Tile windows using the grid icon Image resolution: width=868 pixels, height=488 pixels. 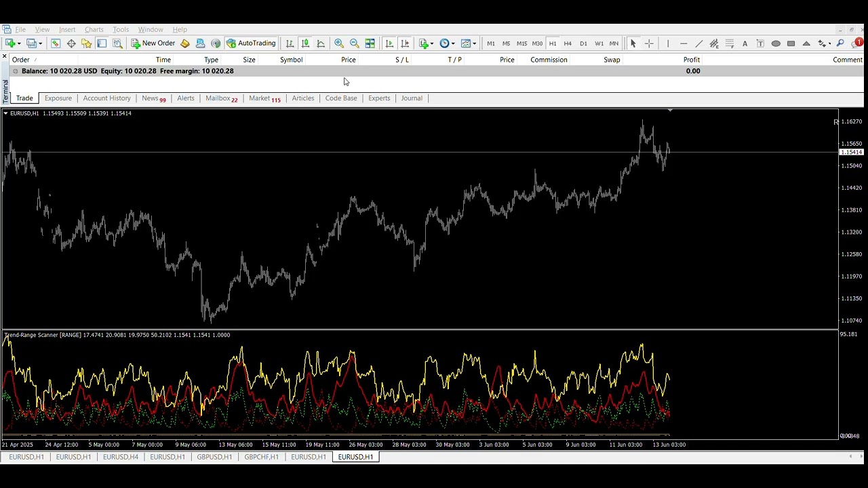coord(370,43)
